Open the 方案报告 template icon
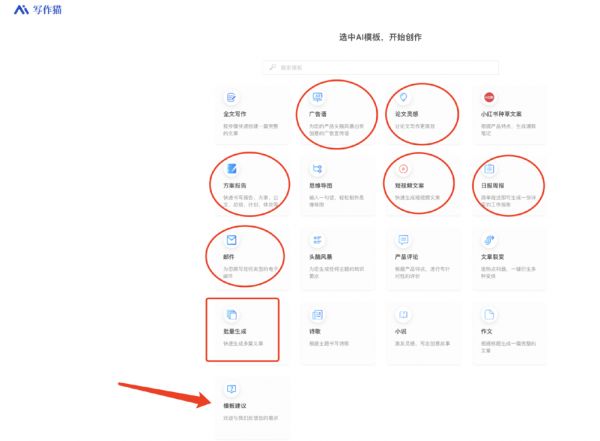Viewport: 600px width, 441px height. click(231, 169)
